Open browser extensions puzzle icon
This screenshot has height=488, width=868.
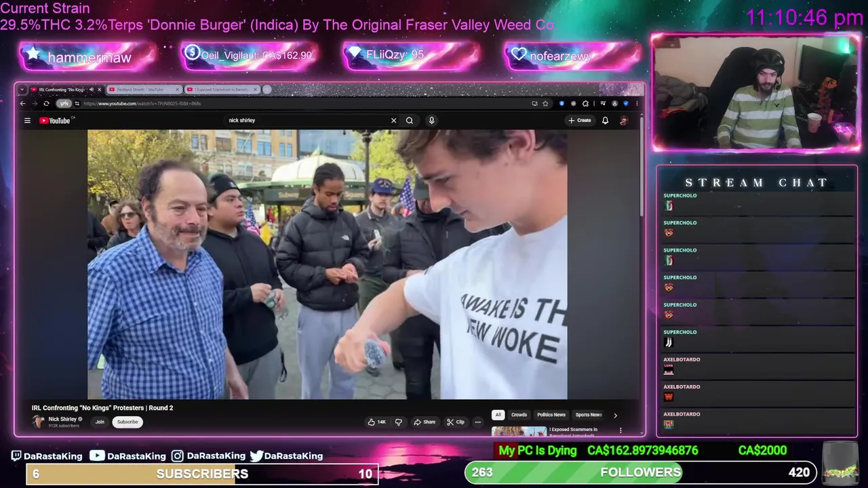pyautogui.click(x=585, y=104)
